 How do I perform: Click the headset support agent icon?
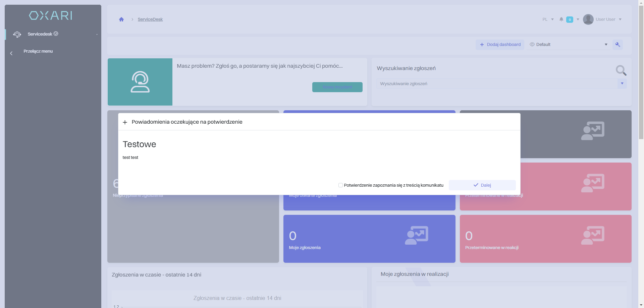click(140, 82)
